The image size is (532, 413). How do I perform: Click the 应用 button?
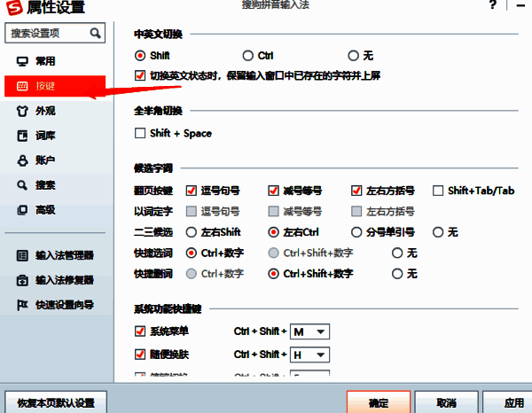pos(508,402)
